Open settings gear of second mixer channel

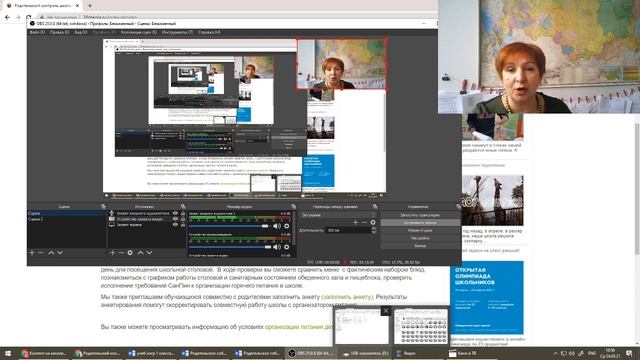pos(287,247)
